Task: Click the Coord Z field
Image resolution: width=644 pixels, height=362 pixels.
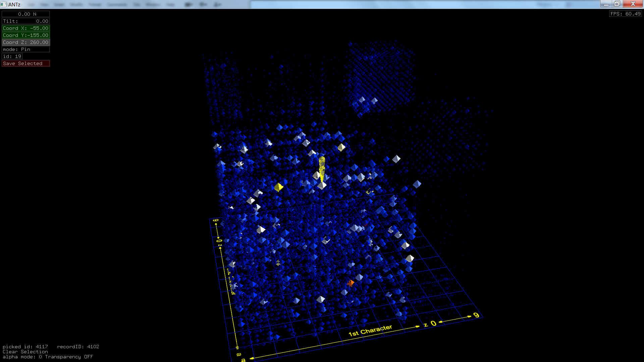Action: tap(25, 42)
